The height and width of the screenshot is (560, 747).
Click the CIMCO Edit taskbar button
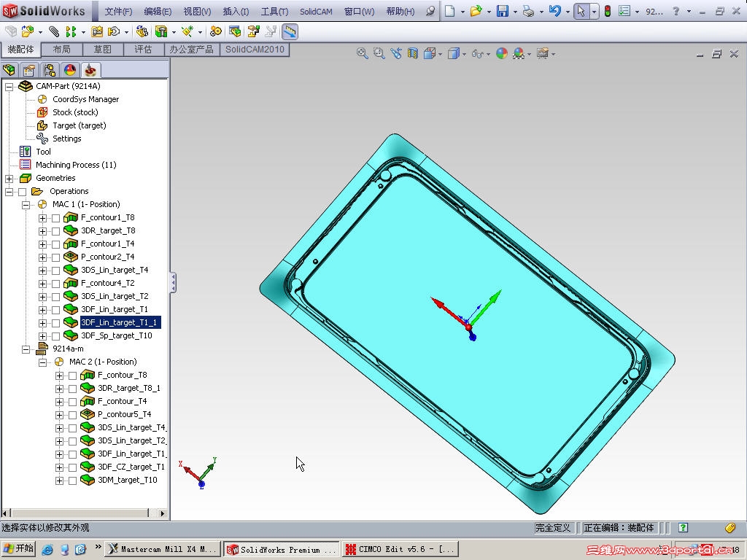pyautogui.click(x=400, y=549)
